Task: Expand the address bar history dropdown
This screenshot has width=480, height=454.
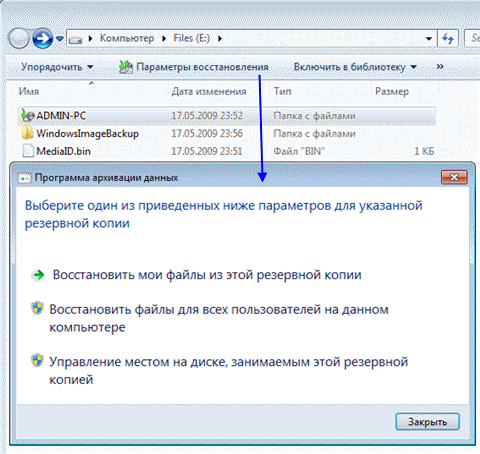Action: (429, 39)
